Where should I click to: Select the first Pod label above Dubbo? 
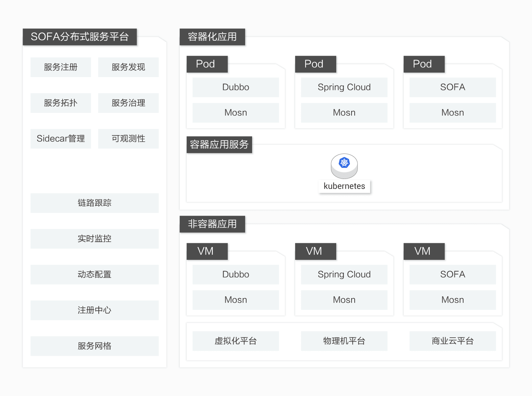point(207,64)
